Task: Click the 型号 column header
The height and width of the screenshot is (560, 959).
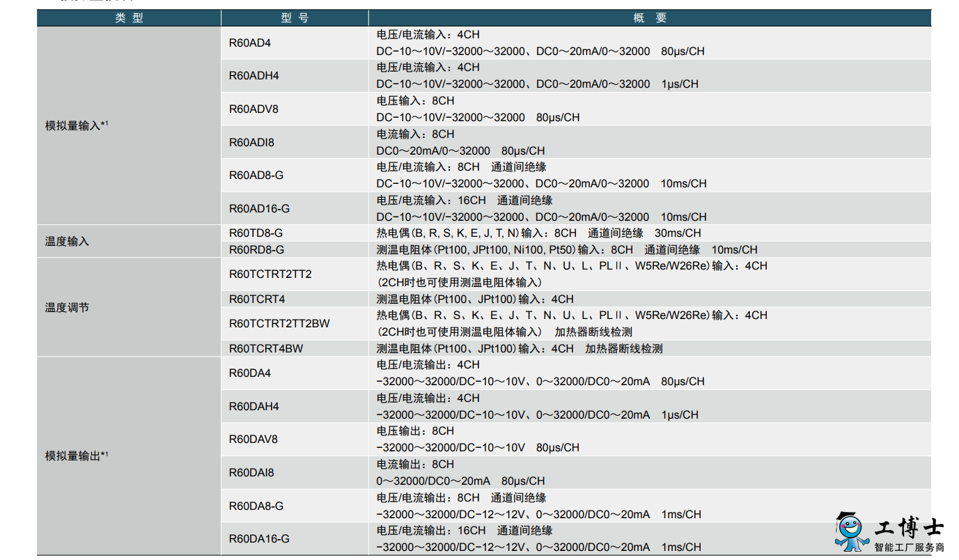Action: pyautogui.click(x=295, y=18)
